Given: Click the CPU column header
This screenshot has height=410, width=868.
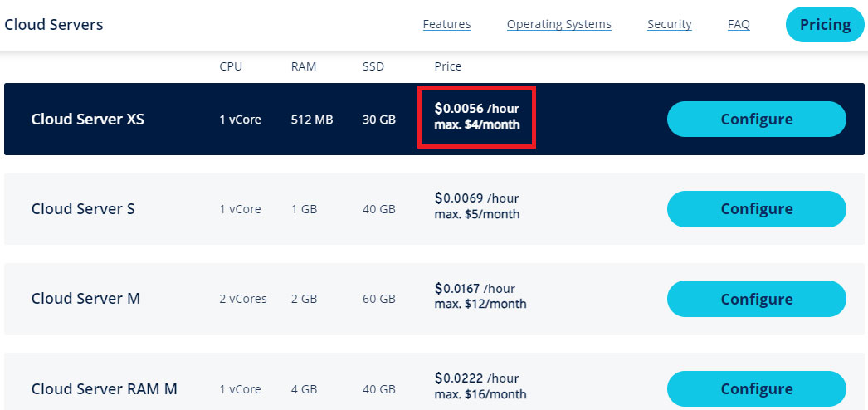Looking at the screenshot, I should (x=231, y=66).
